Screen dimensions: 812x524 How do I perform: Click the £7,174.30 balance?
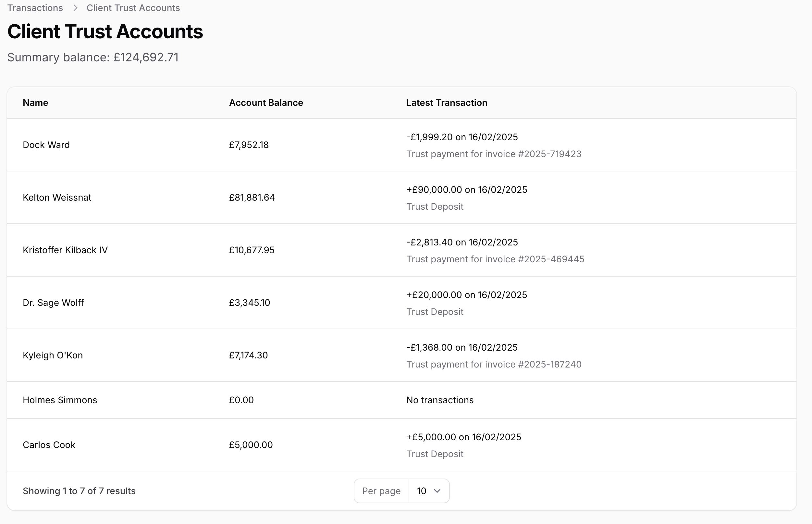click(249, 355)
